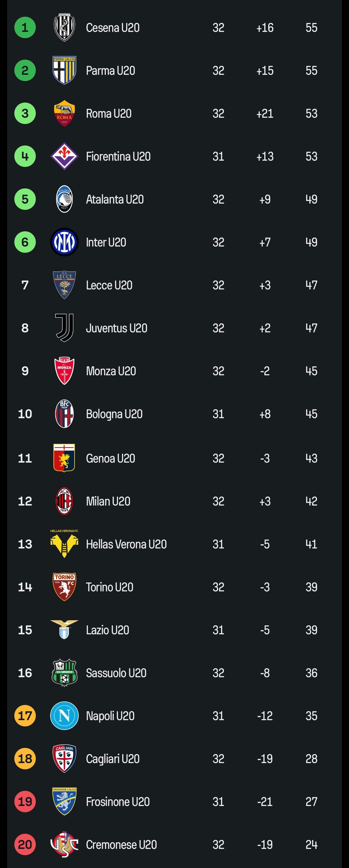Click the Cesena U20 club crest
This screenshot has height=868, width=349.
(64, 28)
